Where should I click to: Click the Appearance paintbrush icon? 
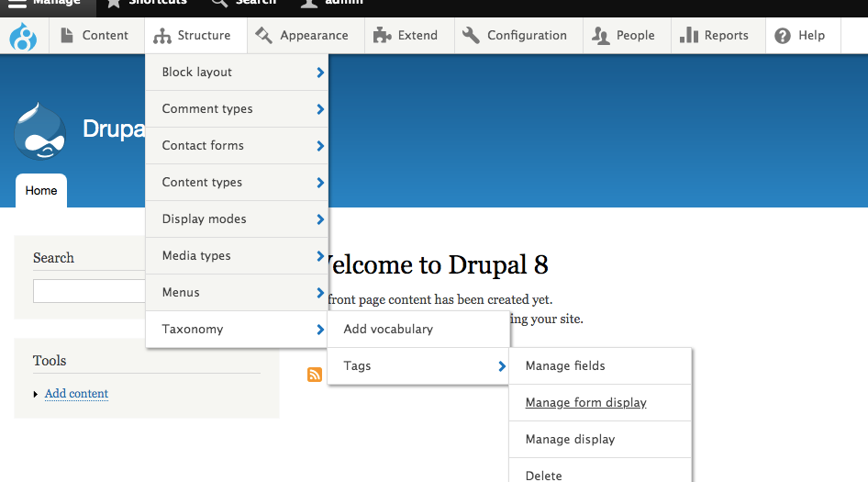click(263, 36)
